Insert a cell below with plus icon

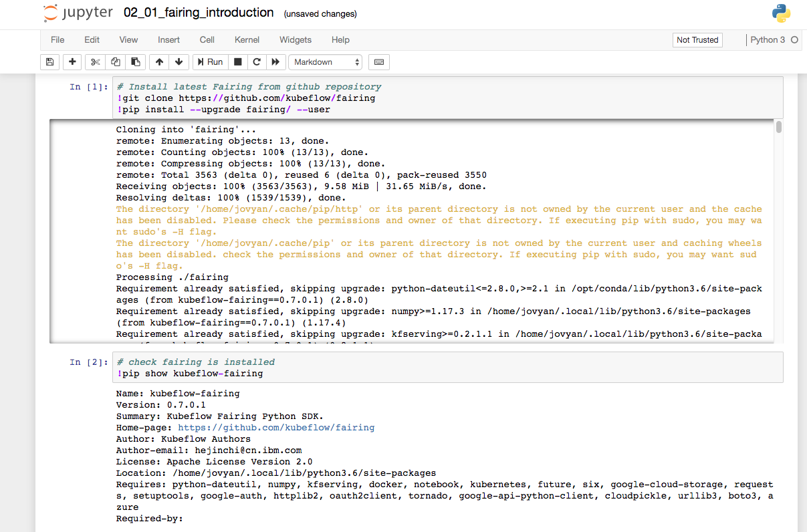pos(72,62)
